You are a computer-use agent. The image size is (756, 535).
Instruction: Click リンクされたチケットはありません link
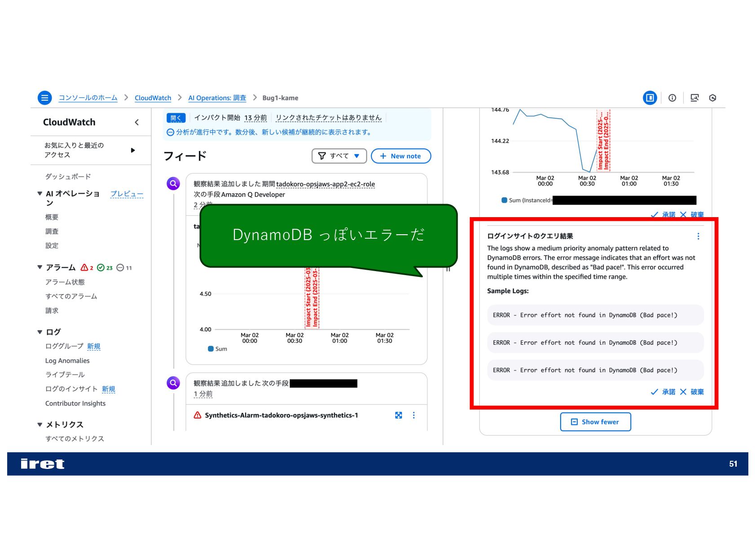pos(328,118)
